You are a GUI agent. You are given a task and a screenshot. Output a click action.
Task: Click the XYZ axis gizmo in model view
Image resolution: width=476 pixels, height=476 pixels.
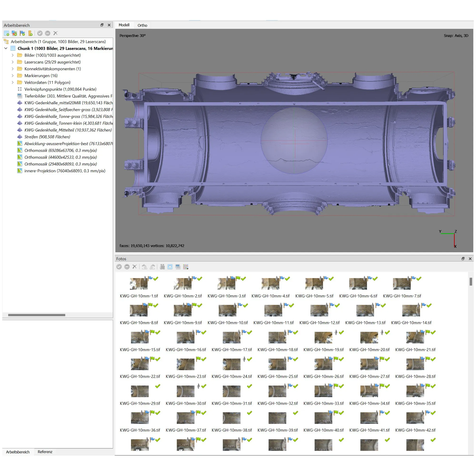(448, 238)
